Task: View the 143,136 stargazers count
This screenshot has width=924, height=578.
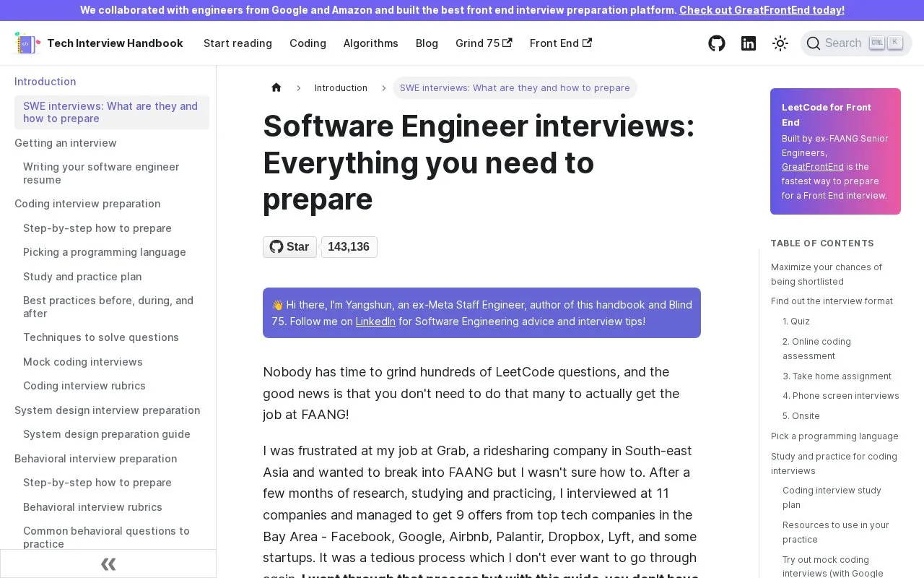Action: click(x=349, y=247)
